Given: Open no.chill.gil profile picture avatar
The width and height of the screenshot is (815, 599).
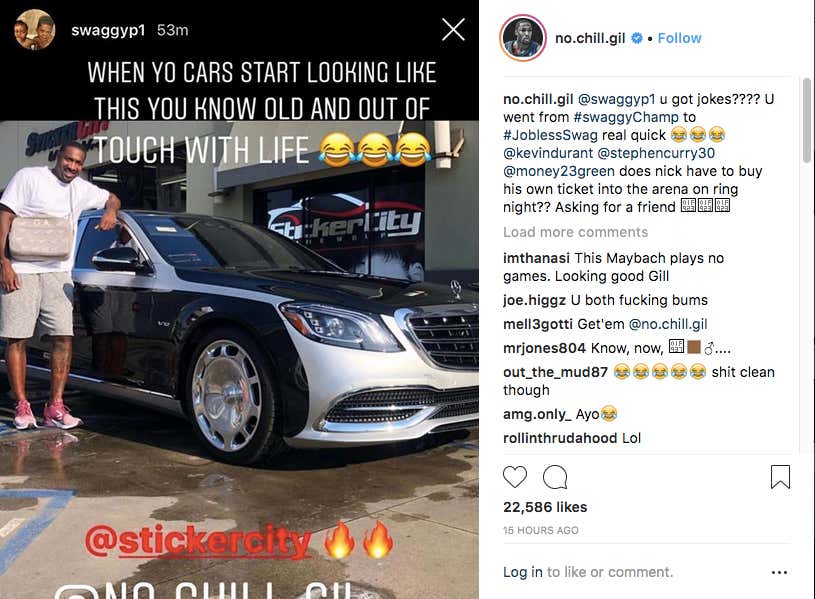Looking at the screenshot, I should (x=522, y=38).
